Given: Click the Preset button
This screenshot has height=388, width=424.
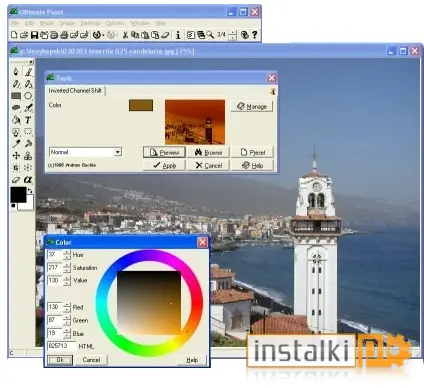Looking at the screenshot, I should pos(252,152).
